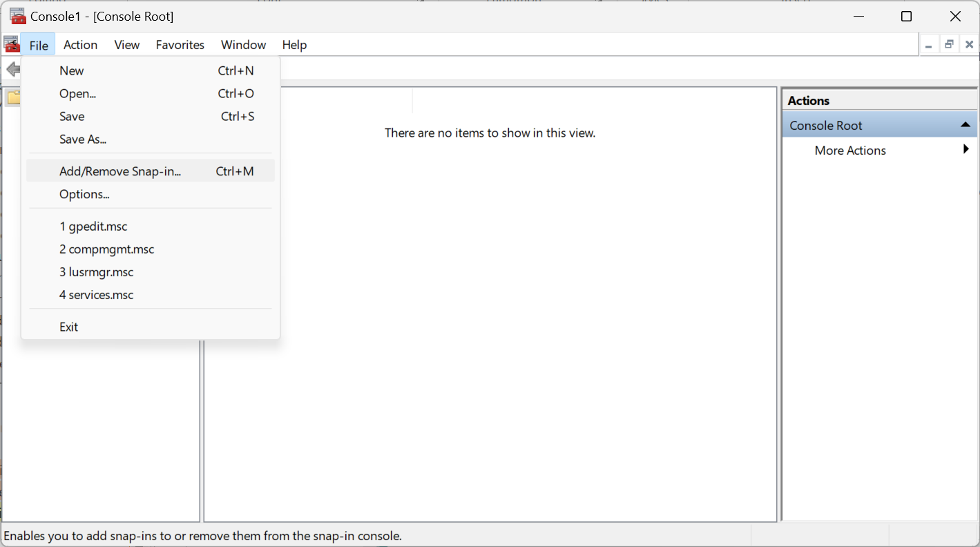
Task: Click the status bar snap-in description text
Action: (203, 535)
